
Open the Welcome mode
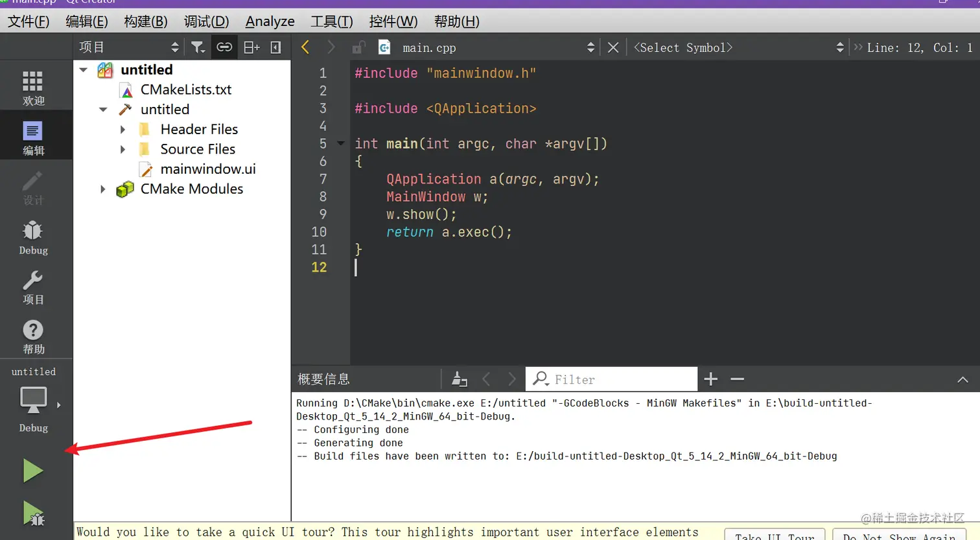tap(33, 89)
